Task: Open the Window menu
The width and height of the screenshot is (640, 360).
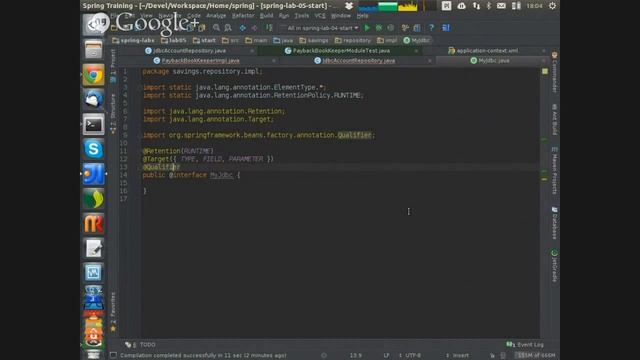Action: pyautogui.click(x=340, y=16)
